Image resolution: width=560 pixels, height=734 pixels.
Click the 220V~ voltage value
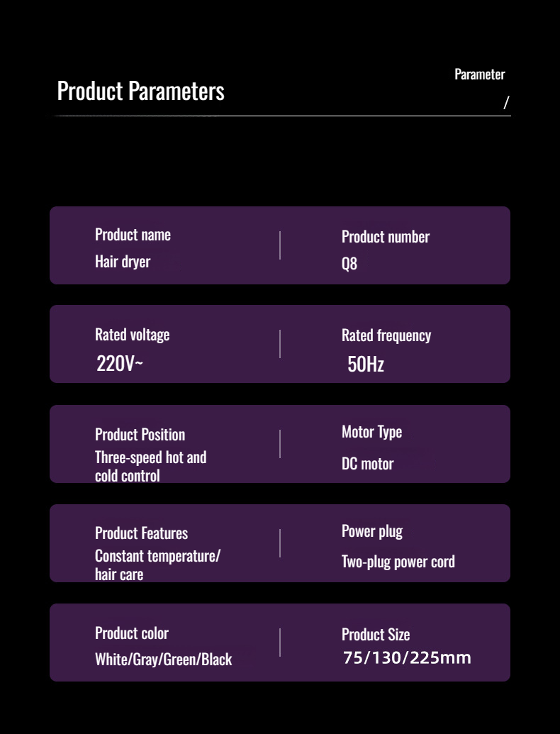[119, 364]
